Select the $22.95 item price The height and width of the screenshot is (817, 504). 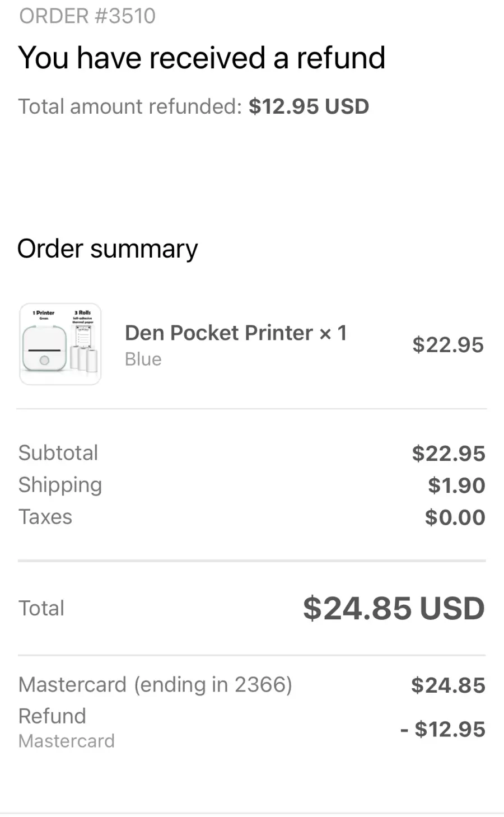(448, 344)
